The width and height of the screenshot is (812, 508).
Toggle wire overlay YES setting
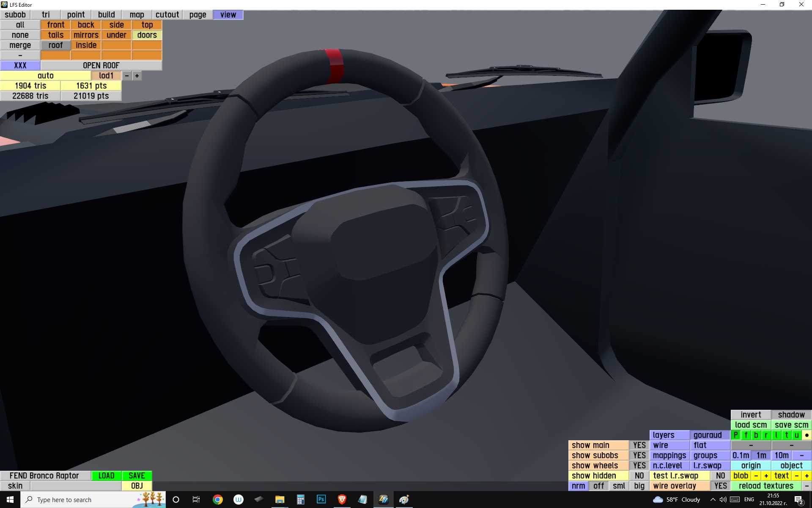(720, 486)
